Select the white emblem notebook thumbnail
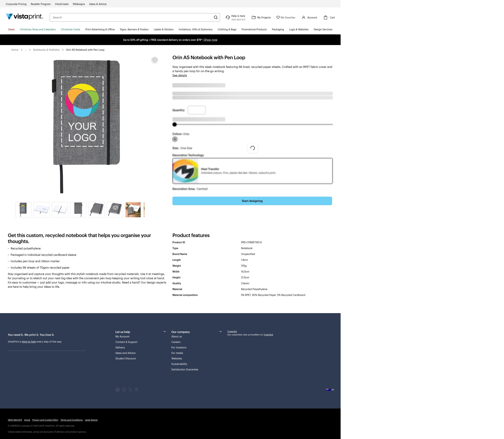 115,210
